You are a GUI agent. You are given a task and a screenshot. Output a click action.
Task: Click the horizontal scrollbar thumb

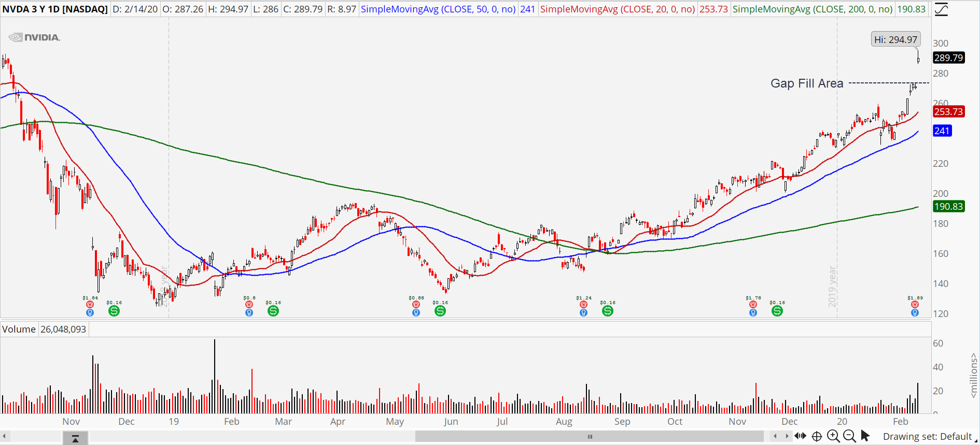[x=590, y=436]
